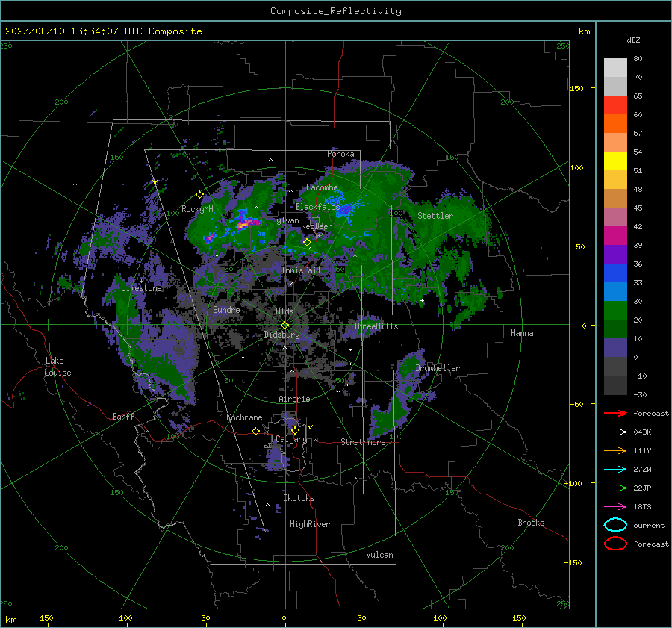Click the red forecast arrow in the legend
672x628 pixels.
615,413
